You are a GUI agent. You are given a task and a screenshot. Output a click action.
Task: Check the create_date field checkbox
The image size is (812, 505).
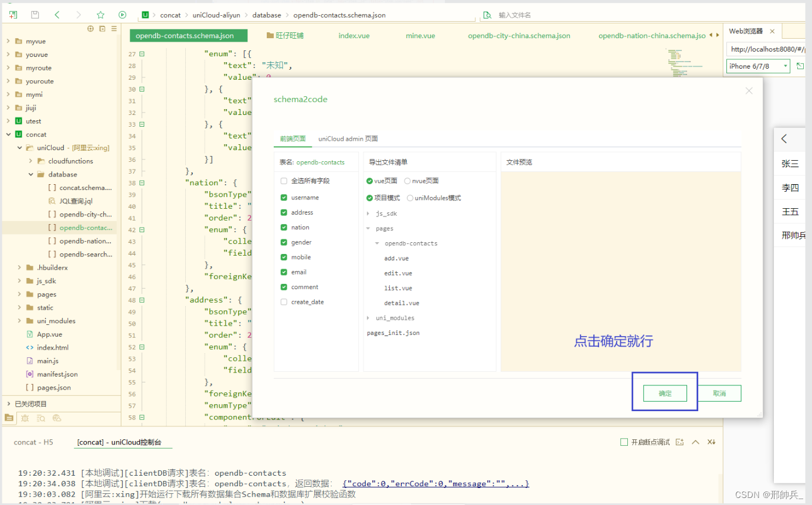(284, 302)
